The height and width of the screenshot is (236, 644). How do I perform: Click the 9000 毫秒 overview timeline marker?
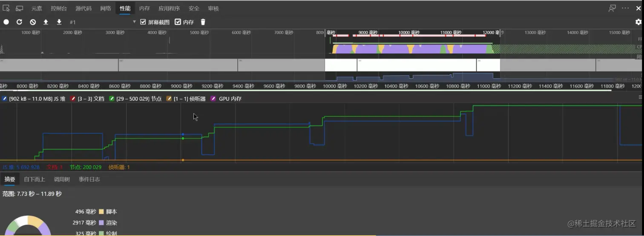(x=368, y=32)
